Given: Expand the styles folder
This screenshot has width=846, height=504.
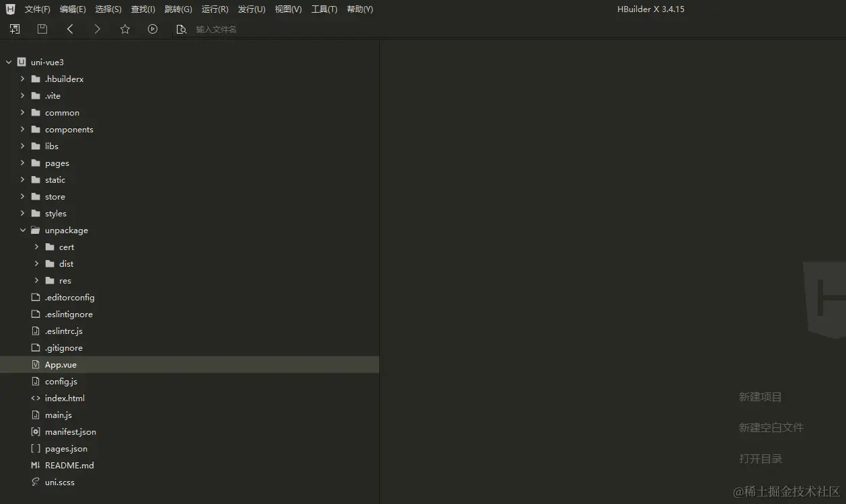Looking at the screenshot, I should point(22,213).
